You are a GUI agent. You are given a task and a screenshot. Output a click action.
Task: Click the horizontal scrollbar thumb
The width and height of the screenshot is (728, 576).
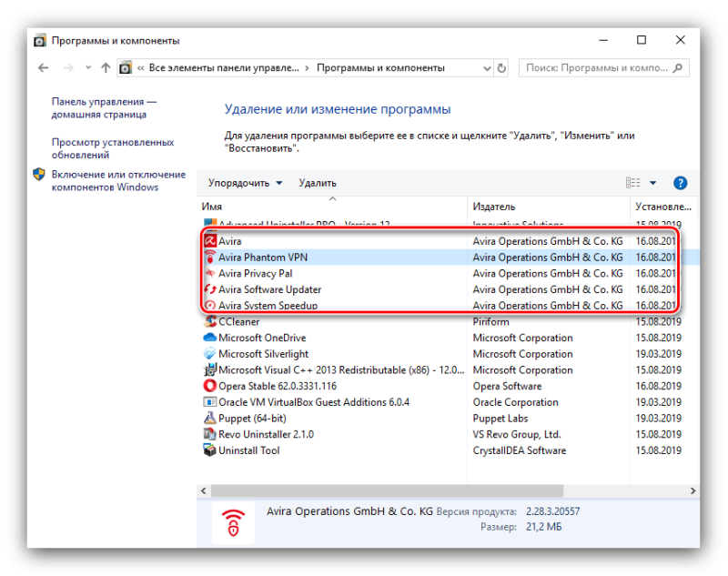pos(388,490)
